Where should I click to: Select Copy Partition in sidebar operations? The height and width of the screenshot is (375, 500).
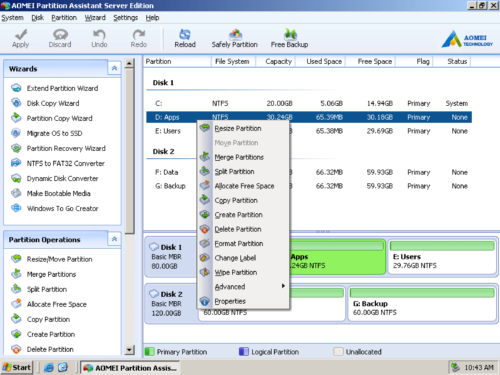[x=40, y=319]
